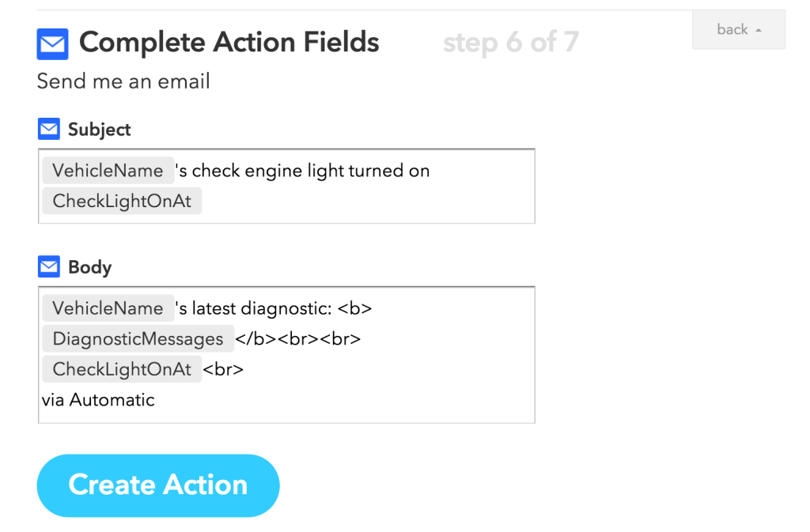Click the Complete Action Fields heading
810x532 pixels.
[229, 43]
